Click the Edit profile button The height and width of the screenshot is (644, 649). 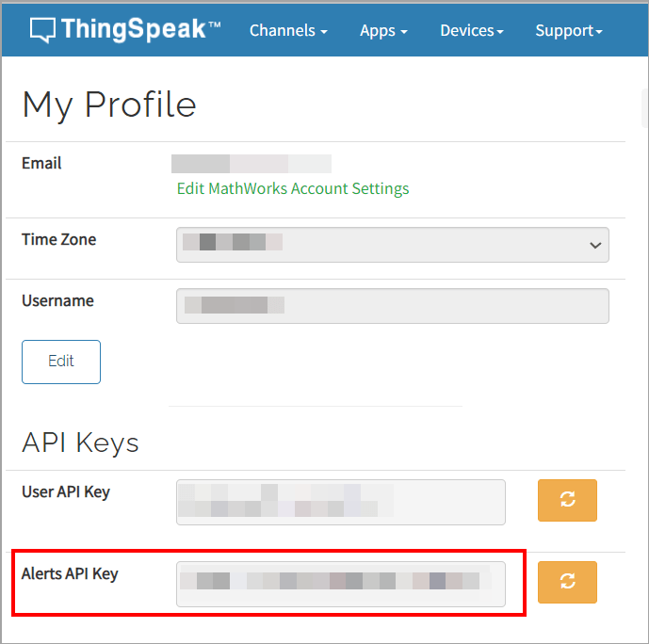tap(61, 362)
